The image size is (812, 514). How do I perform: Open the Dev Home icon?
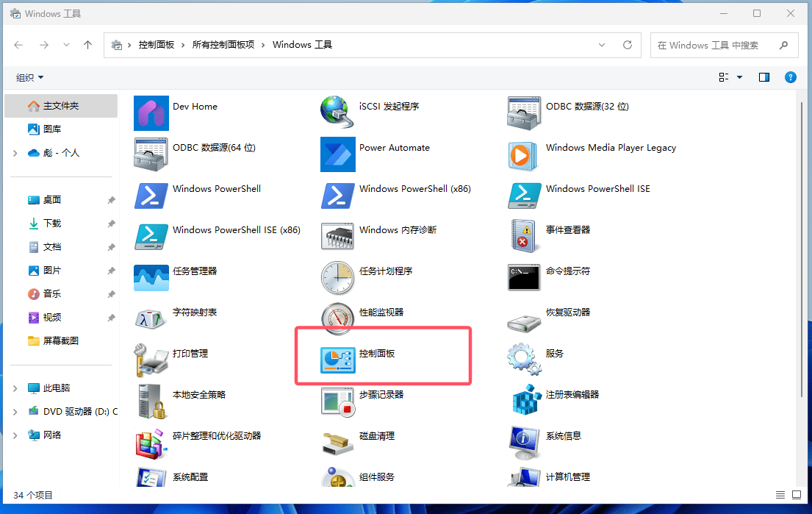(x=151, y=113)
